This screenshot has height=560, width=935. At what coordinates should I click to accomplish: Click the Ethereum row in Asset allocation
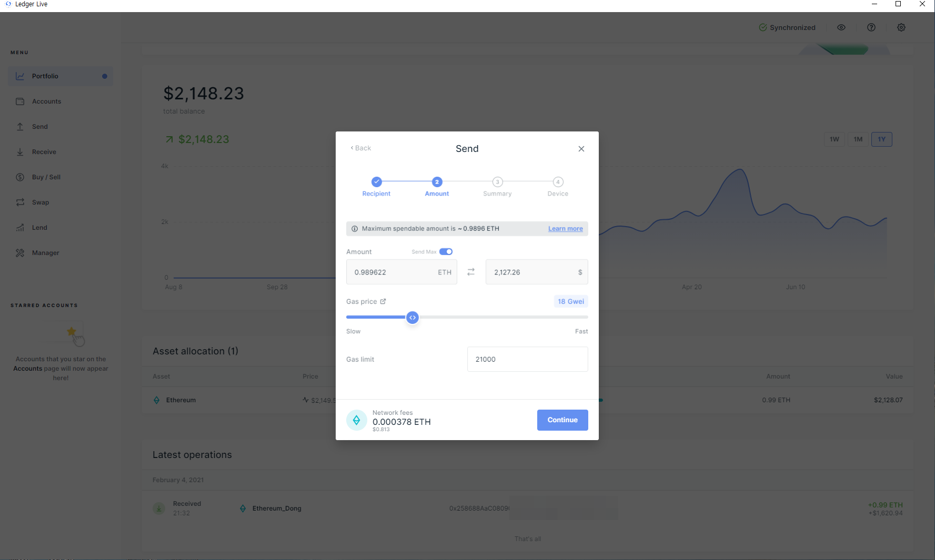[x=528, y=400]
